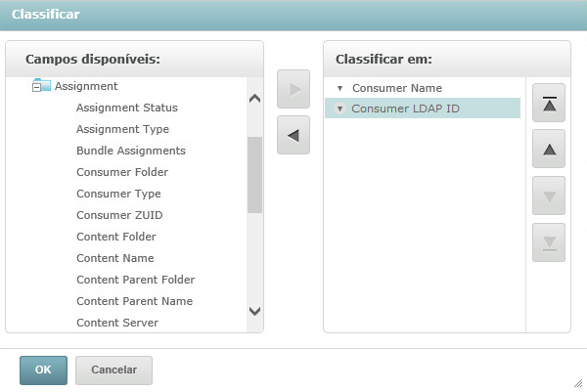Click the available fields scrollbar thumb
This screenshot has height=392, width=587.
click(x=254, y=174)
